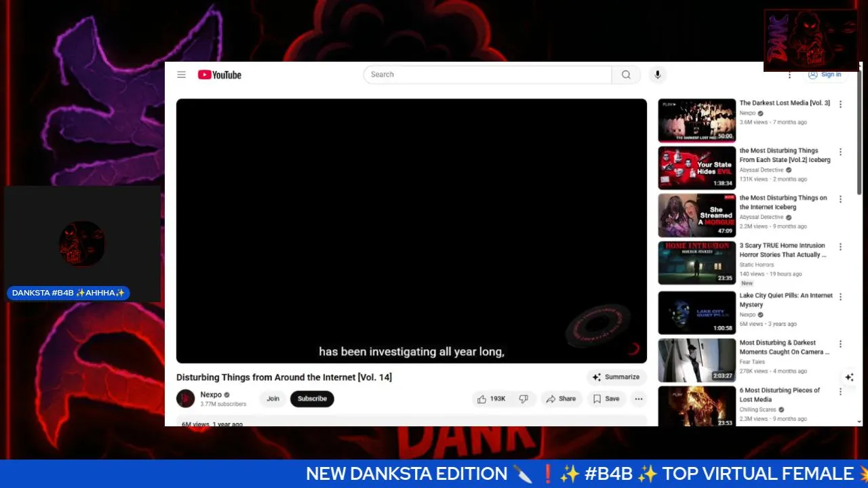Open Lake City Quiet Pills thumbnail

click(x=696, y=312)
